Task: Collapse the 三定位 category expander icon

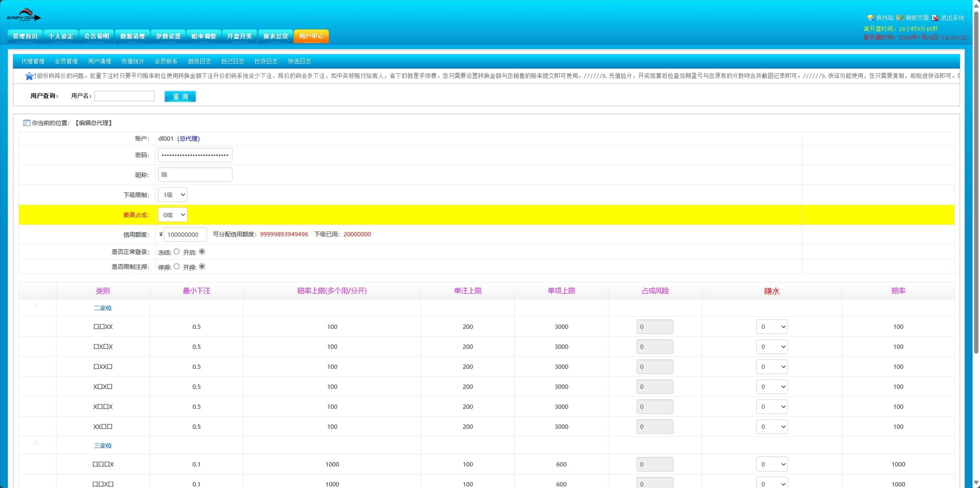Action: [36, 443]
